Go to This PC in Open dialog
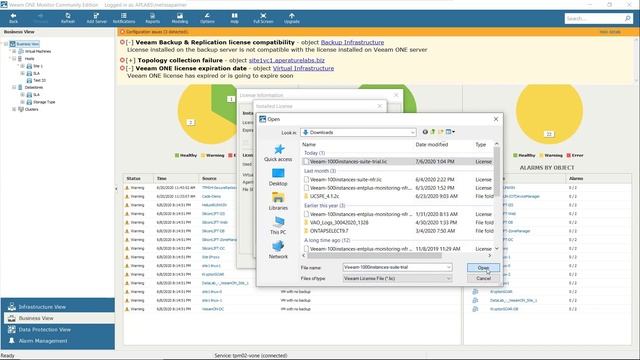The height and width of the screenshot is (360, 640). 278,226
